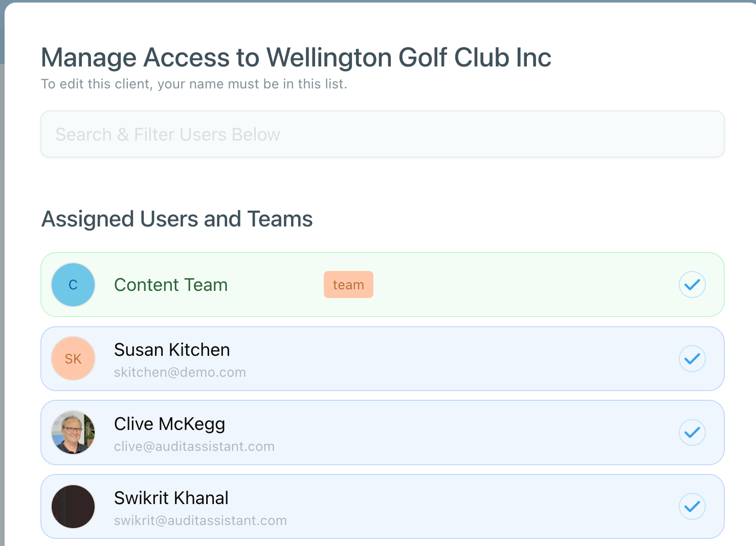Click the clive@auditassistant.com email address
756x546 pixels.
click(x=194, y=446)
